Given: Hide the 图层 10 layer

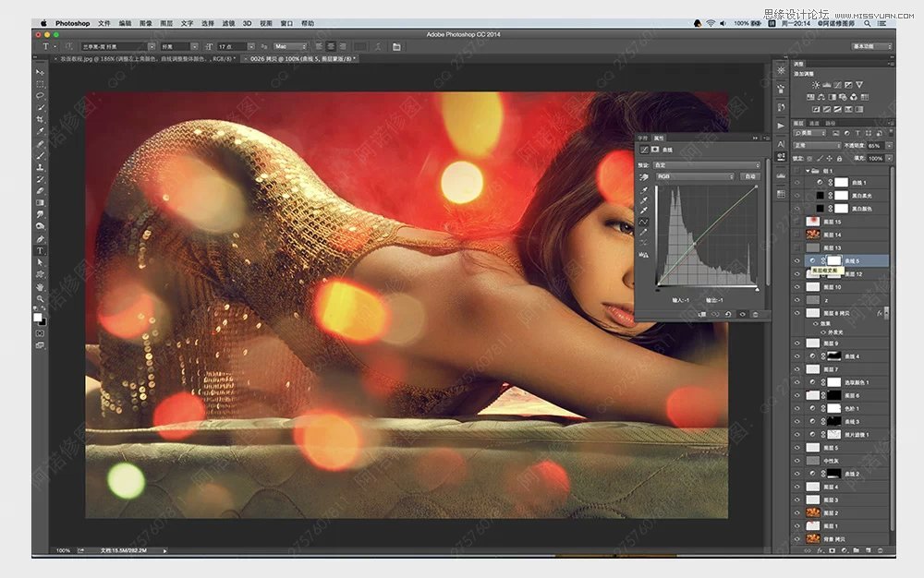Looking at the screenshot, I should click(798, 287).
